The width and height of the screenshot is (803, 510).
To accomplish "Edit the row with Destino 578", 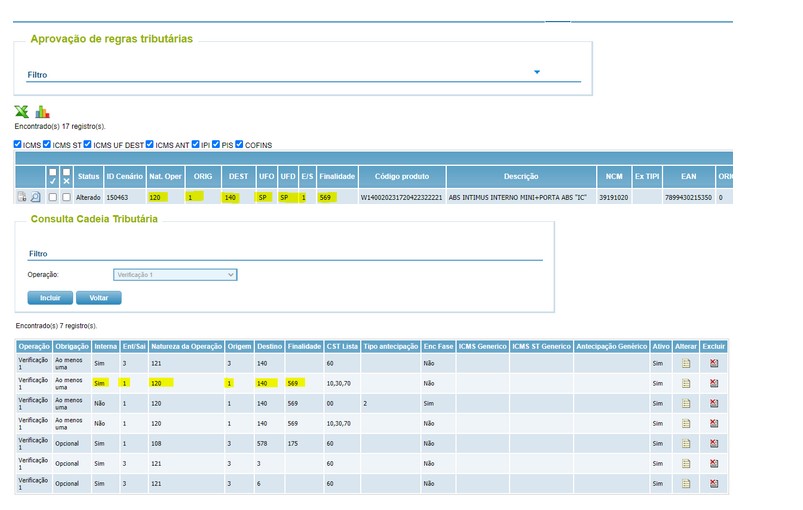I will [x=686, y=443].
